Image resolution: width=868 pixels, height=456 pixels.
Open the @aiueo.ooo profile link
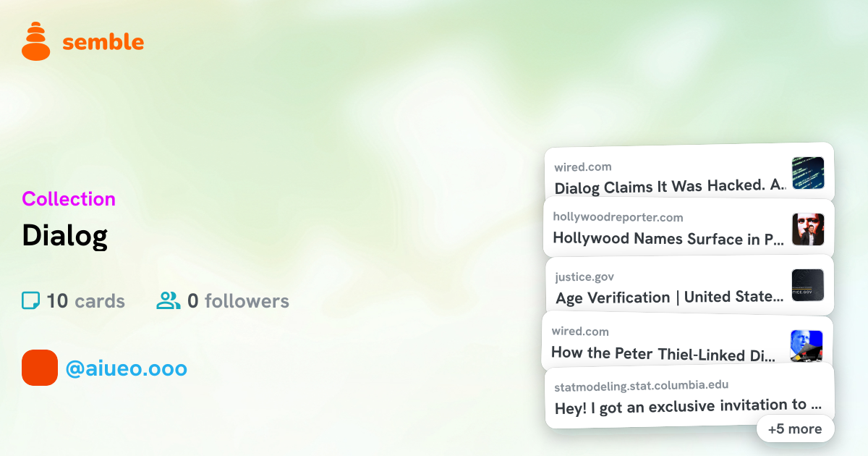pyautogui.click(x=126, y=369)
